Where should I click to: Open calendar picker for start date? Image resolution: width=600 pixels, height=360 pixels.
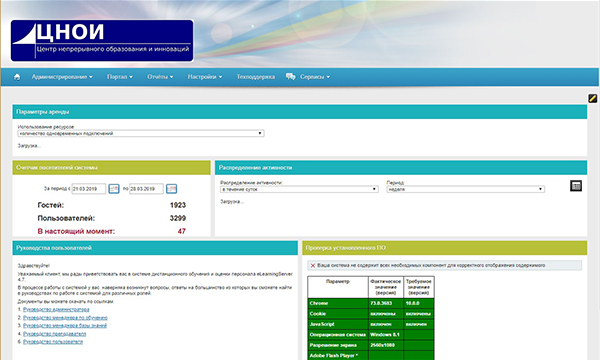pos(114,189)
